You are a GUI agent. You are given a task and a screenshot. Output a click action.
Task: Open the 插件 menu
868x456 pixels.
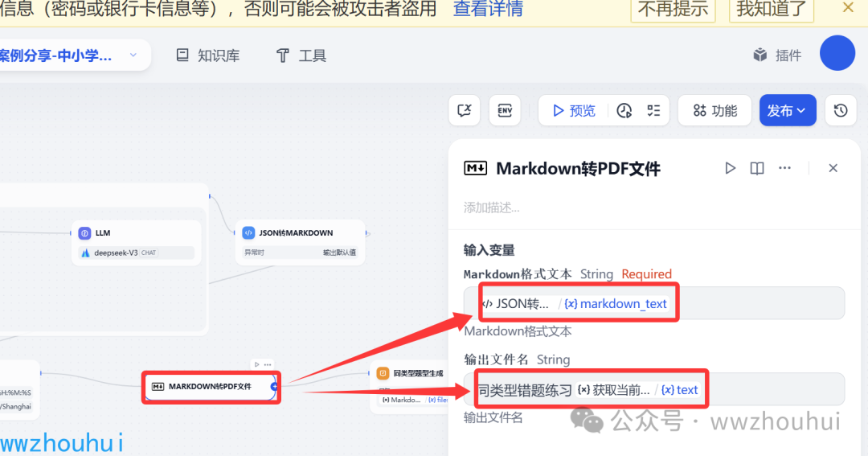[x=777, y=55]
